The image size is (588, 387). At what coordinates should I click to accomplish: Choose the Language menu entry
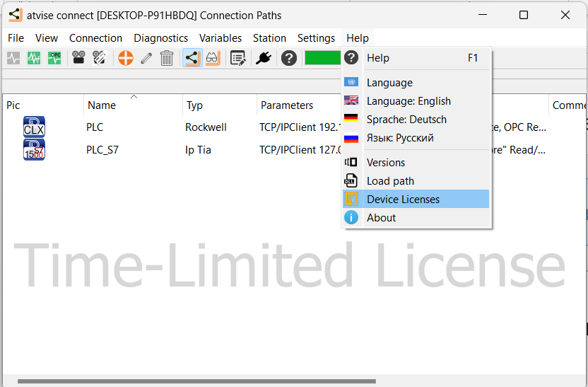click(x=416, y=82)
